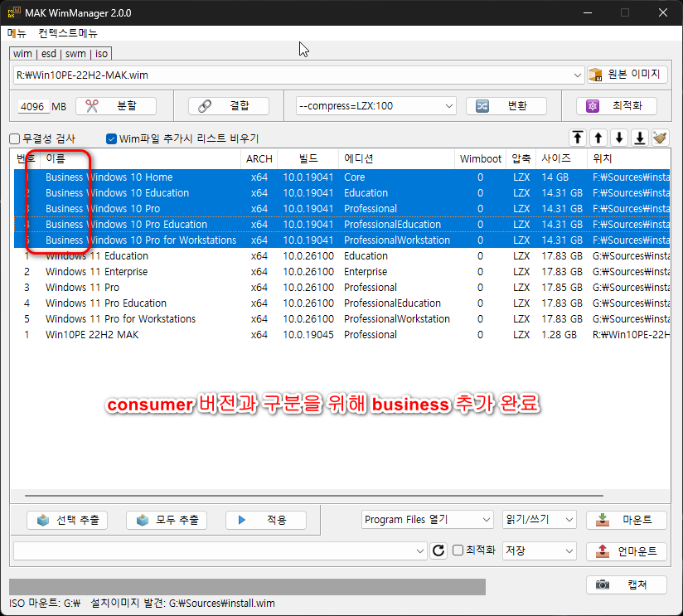This screenshot has height=616, width=683.
Task: Click the refresh circular arrow icon
Action: pyautogui.click(x=438, y=551)
